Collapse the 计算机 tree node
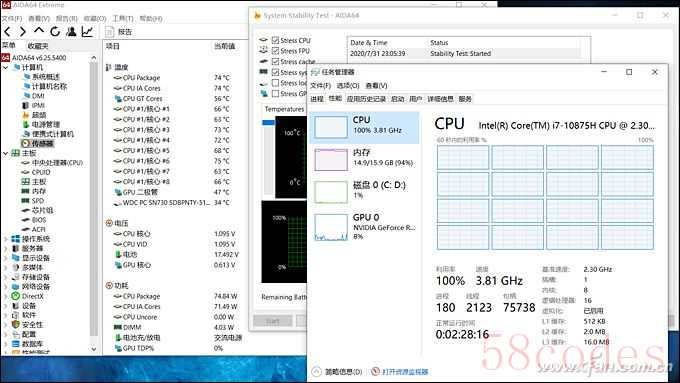Viewport: 680px width, 383px height. pyautogui.click(x=6, y=67)
